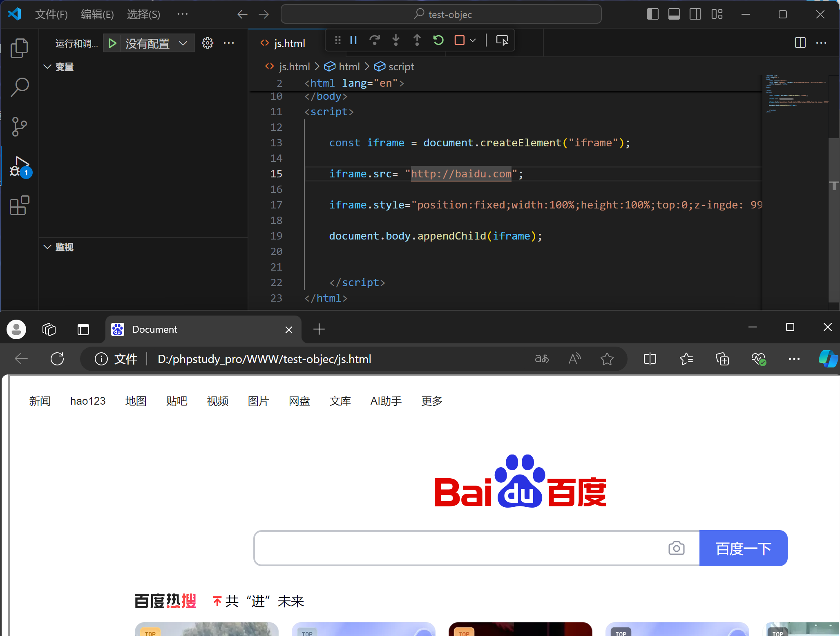The height and width of the screenshot is (636, 840).
Task: Refresh the browser page
Action: click(x=57, y=359)
